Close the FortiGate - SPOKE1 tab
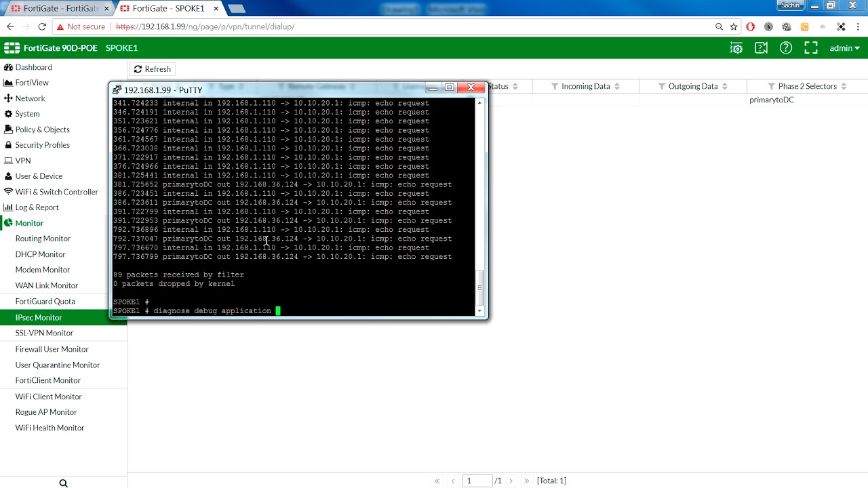Viewport: 868px width, 488px height. coord(215,9)
